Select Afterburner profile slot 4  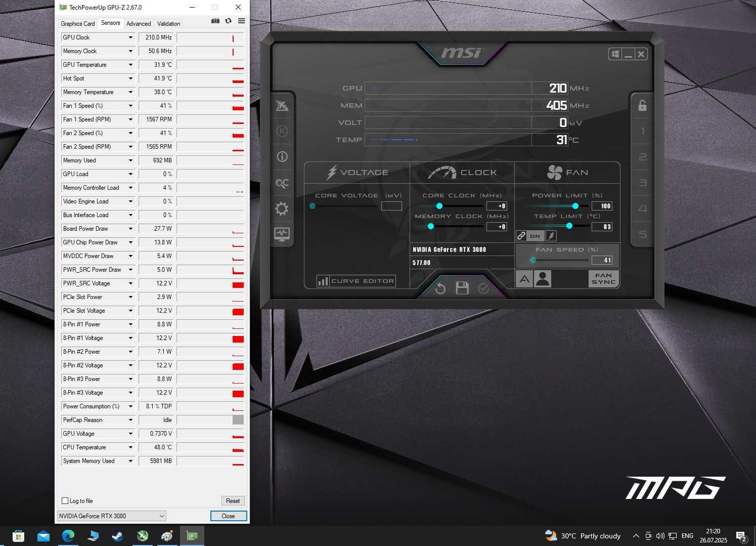[x=643, y=208]
